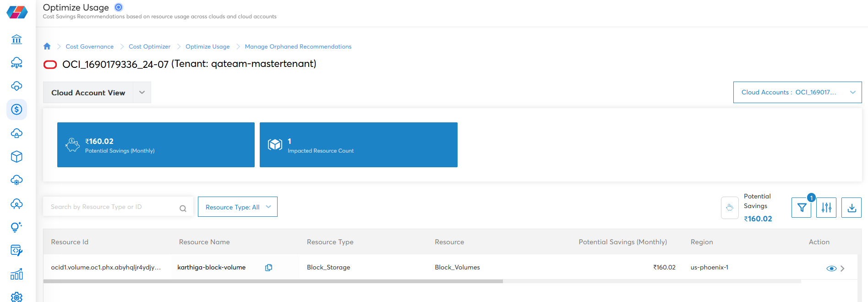Open the settings gear sidebar icon

coord(16,297)
